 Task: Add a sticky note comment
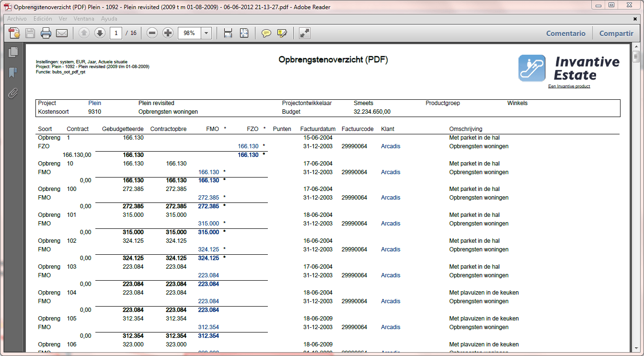coord(266,33)
